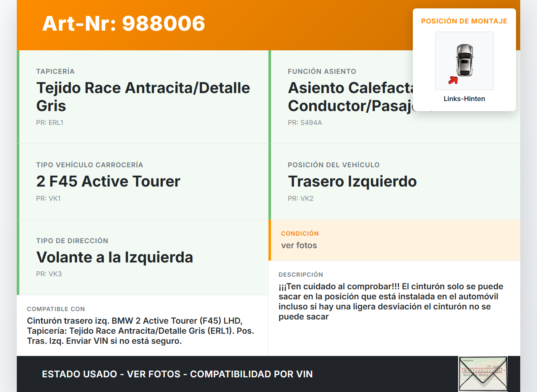Select the Art-Nr: 988006 heading

124,23
